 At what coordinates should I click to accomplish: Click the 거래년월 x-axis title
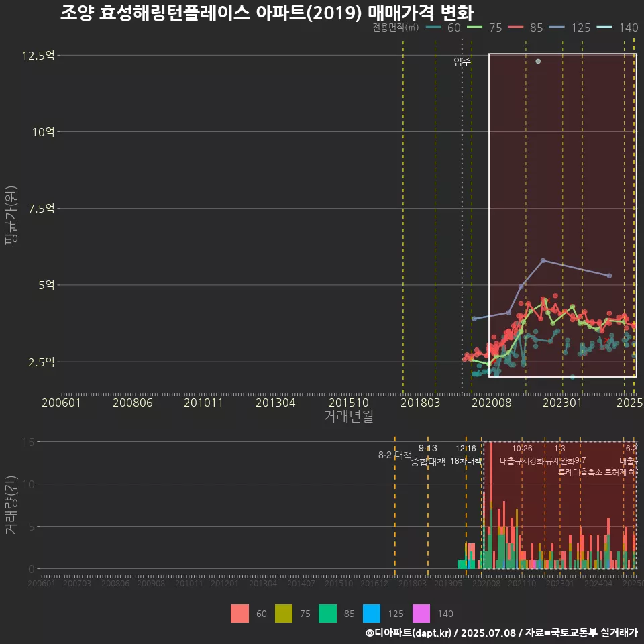click(348, 416)
